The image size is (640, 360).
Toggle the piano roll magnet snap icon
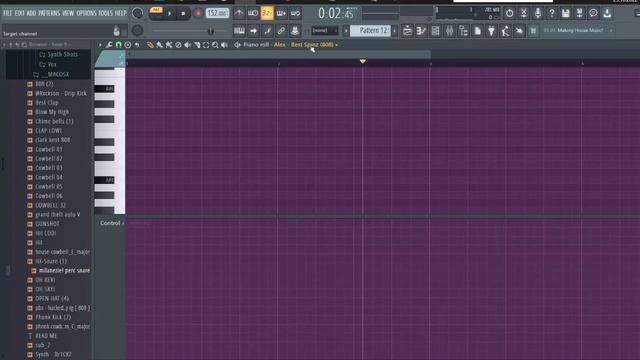coord(118,45)
